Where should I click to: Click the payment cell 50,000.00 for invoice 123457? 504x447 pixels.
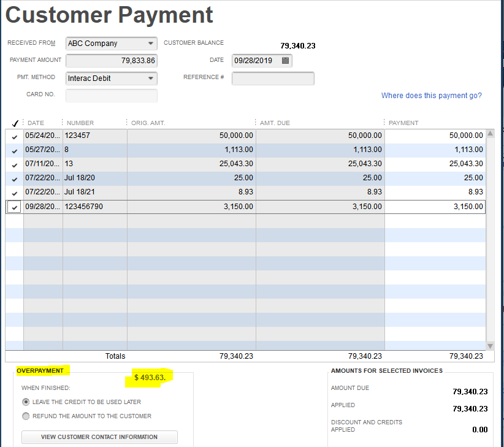[435, 136]
